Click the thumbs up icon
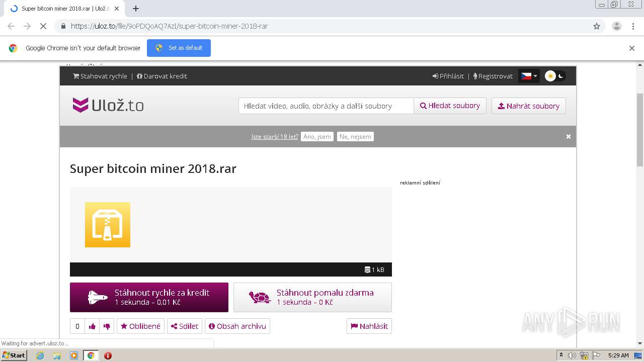Image resolution: width=644 pixels, height=362 pixels. click(92, 326)
